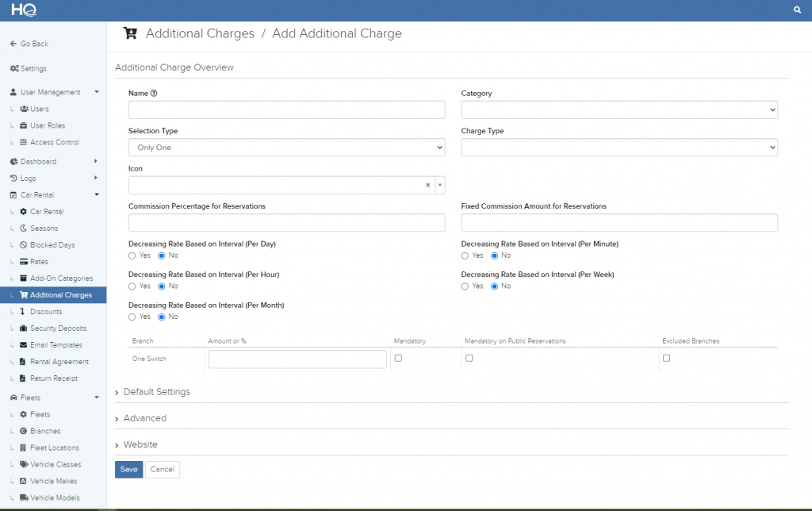
Task: Select Yes for Decreasing Rate Per Week
Action: pyautogui.click(x=465, y=286)
